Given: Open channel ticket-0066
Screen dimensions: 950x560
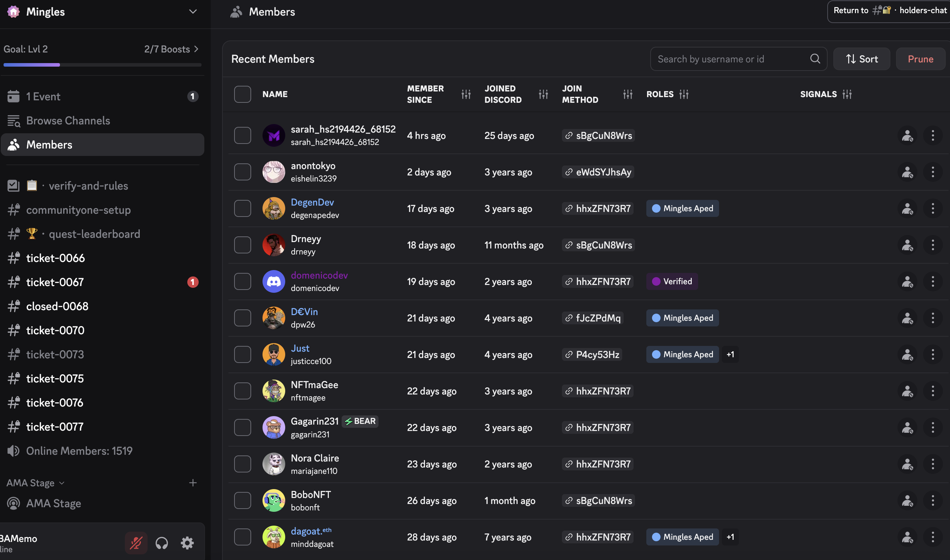Looking at the screenshot, I should [x=102, y=258].
